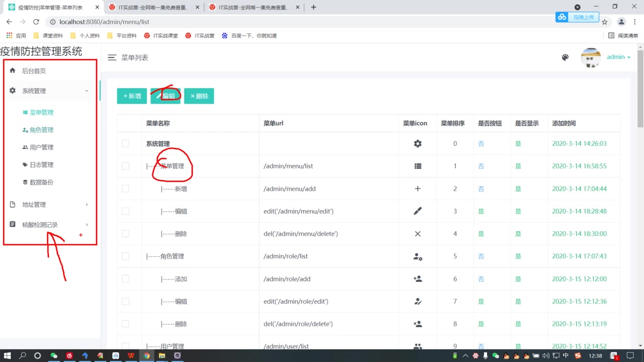
Task: Click the green 编辑 button
Action: pyautogui.click(x=166, y=96)
